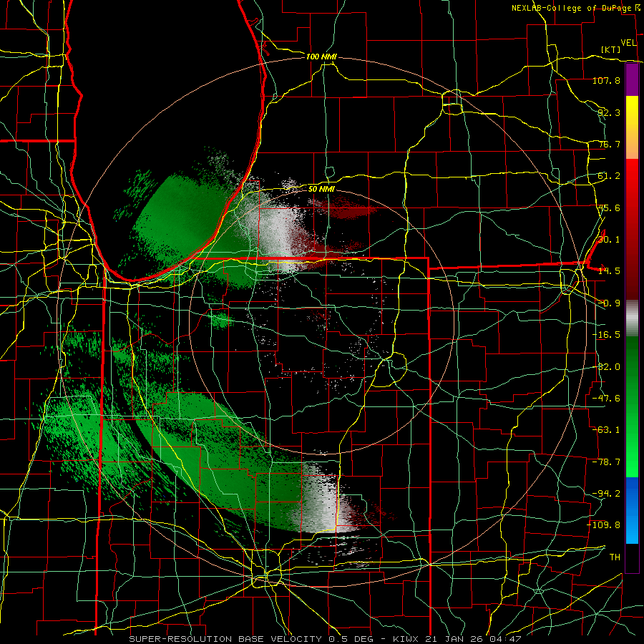Pick the black TH segment of the color bar
Image resolution: width=644 pixels, height=644 pixels.
click(632, 557)
